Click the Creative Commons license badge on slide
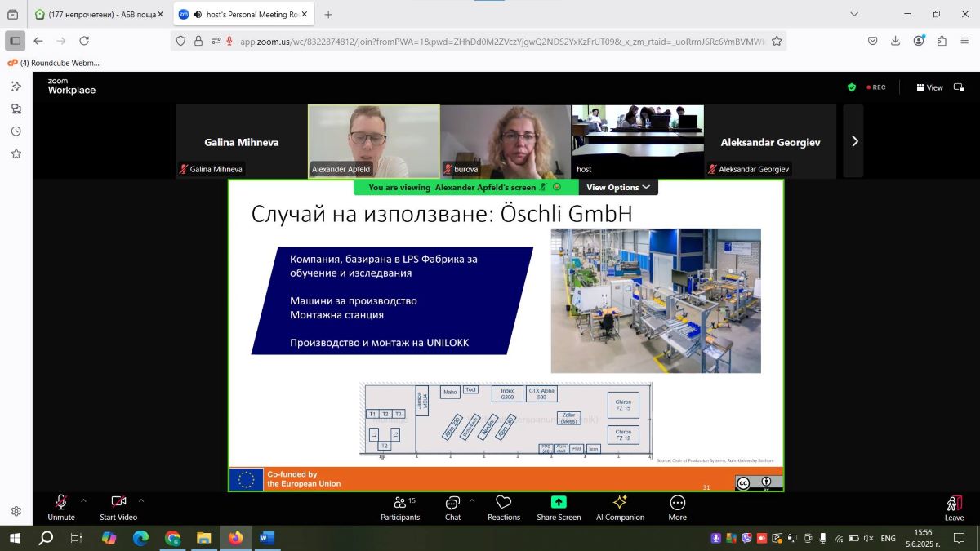This screenshot has height=551, width=980. point(759,482)
